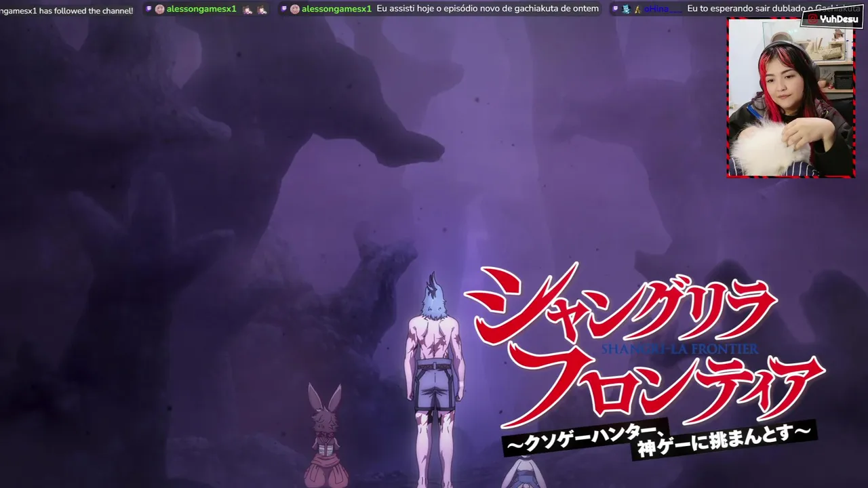Image resolution: width=868 pixels, height=488 pixels.
Task: Click the Instagram icon in YuhDesu tag
Action: coord(812,19)
